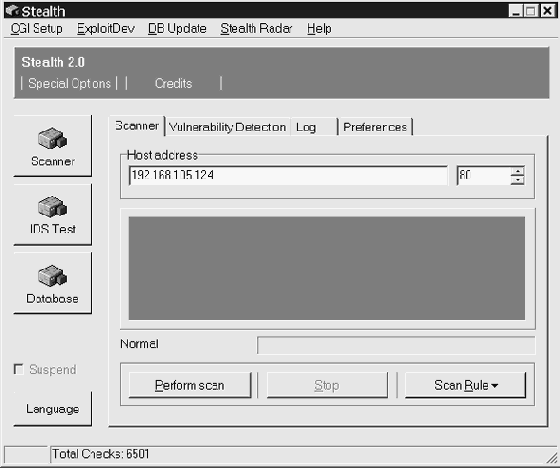Open the Stealth Radar menu
Viewport: 560px width, 468px height.
tap(256, 29)
